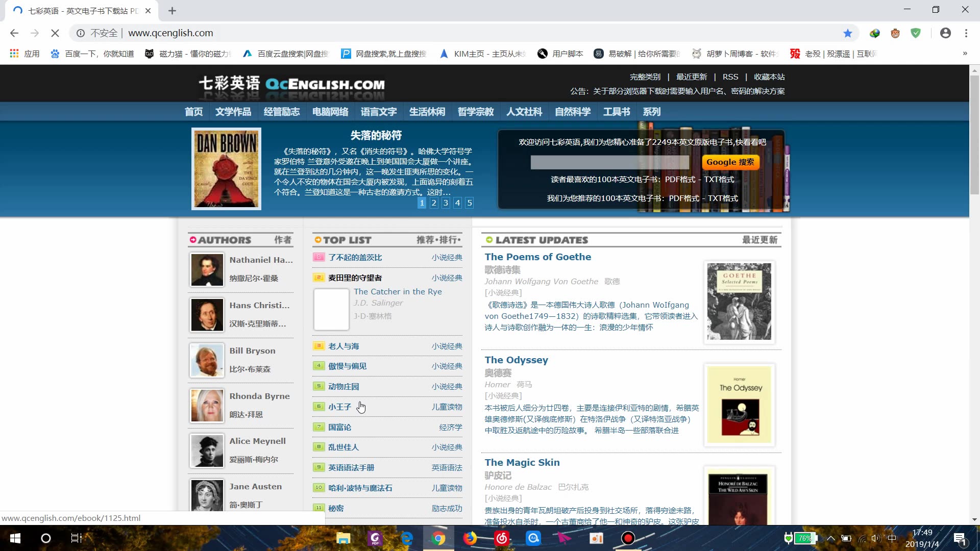Click the monkey extension icon
980x551 pixels.
(x=895, y=33)
